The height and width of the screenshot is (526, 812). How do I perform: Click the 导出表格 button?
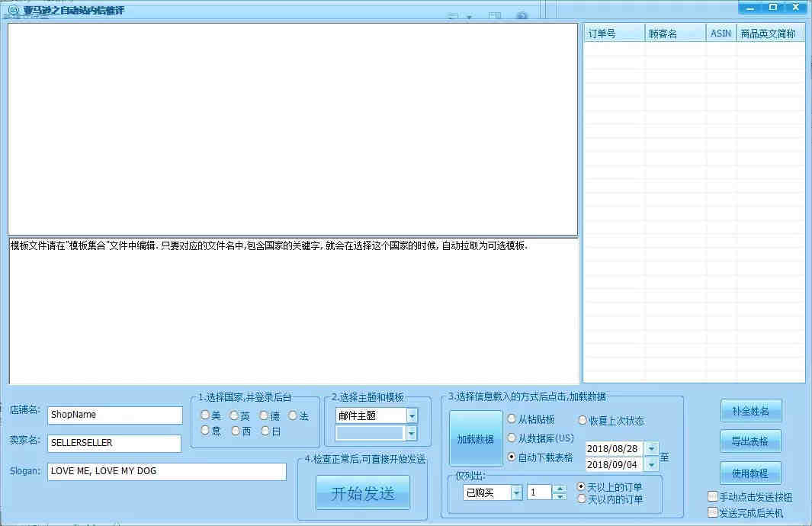tap(749, 441)
